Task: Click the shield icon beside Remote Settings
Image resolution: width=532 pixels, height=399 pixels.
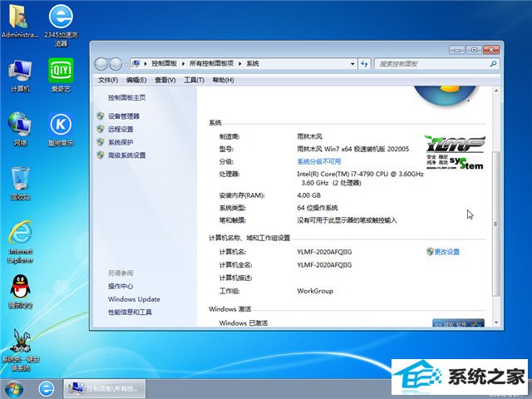Action: pos(100,129)
